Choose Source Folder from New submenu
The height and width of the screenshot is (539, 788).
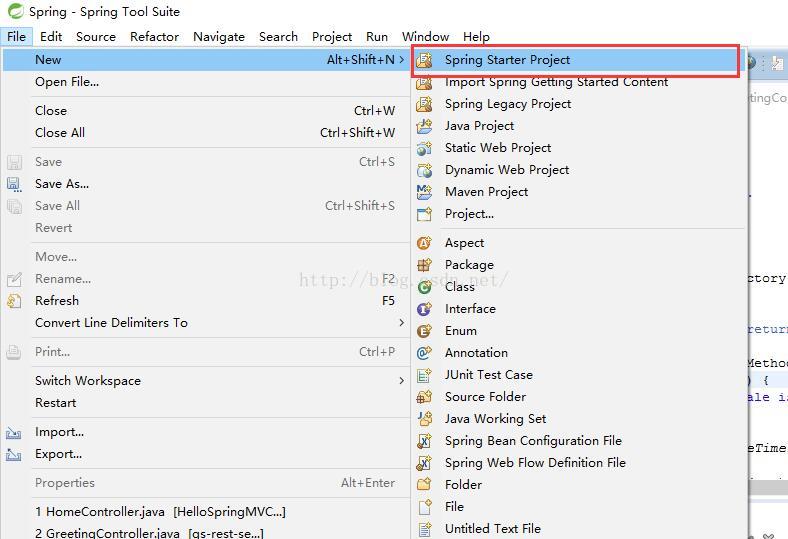[x=579, y=397]
